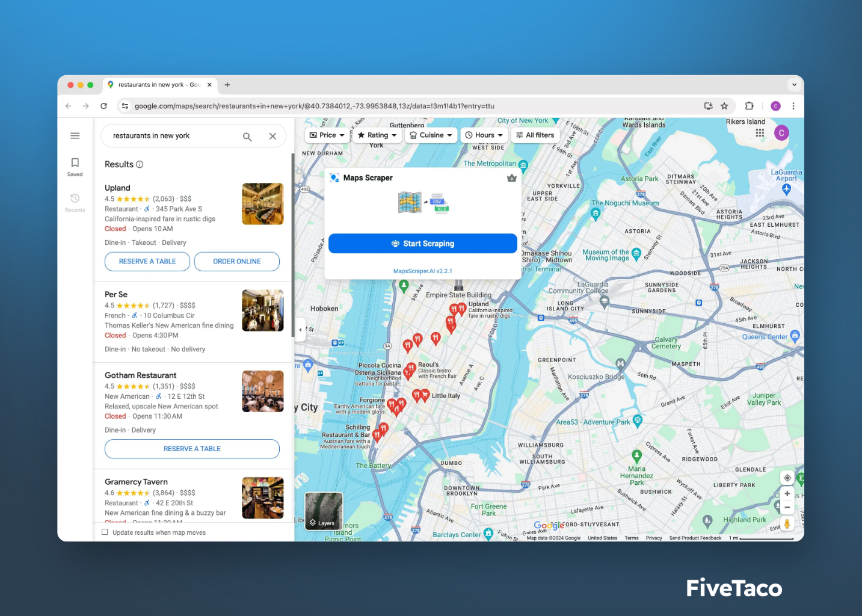
Task: Open the Gramercy Tavern photo
Action: [x=263, y=498]
